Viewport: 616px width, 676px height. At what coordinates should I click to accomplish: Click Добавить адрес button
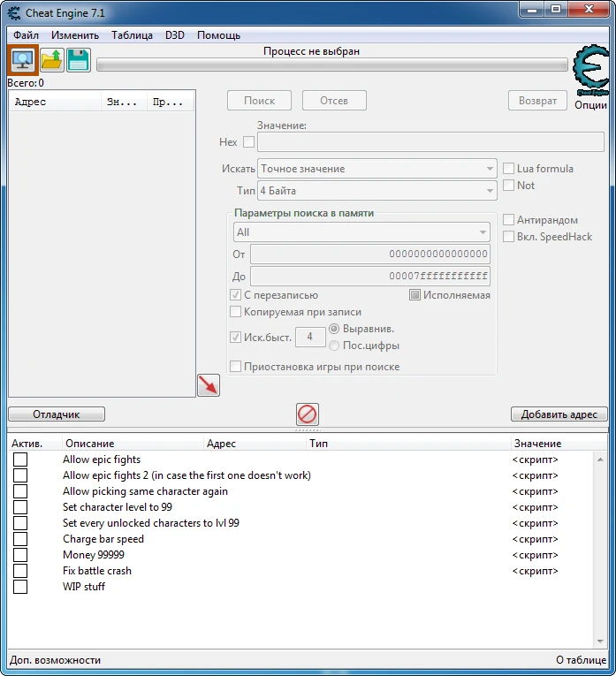[x=559, y=414]
